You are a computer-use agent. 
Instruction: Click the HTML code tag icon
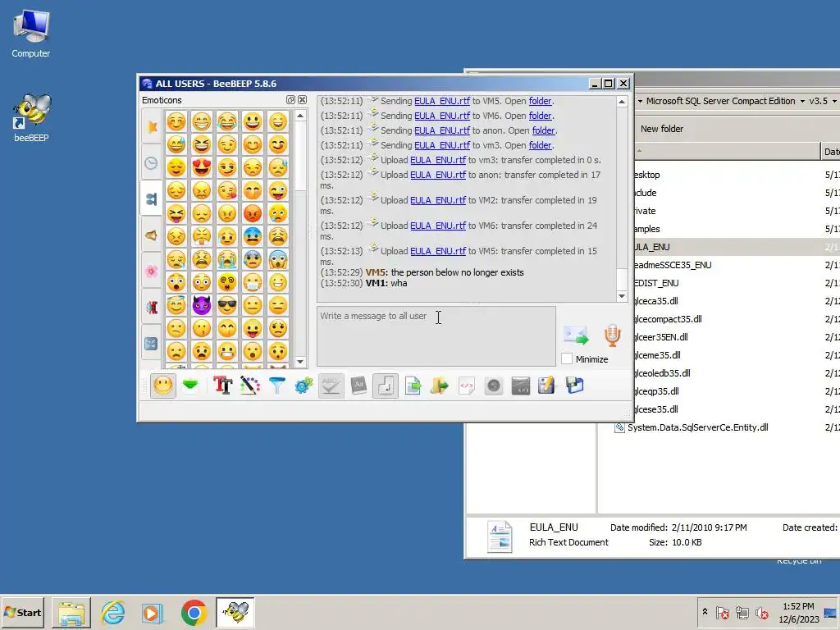(467, 386)
